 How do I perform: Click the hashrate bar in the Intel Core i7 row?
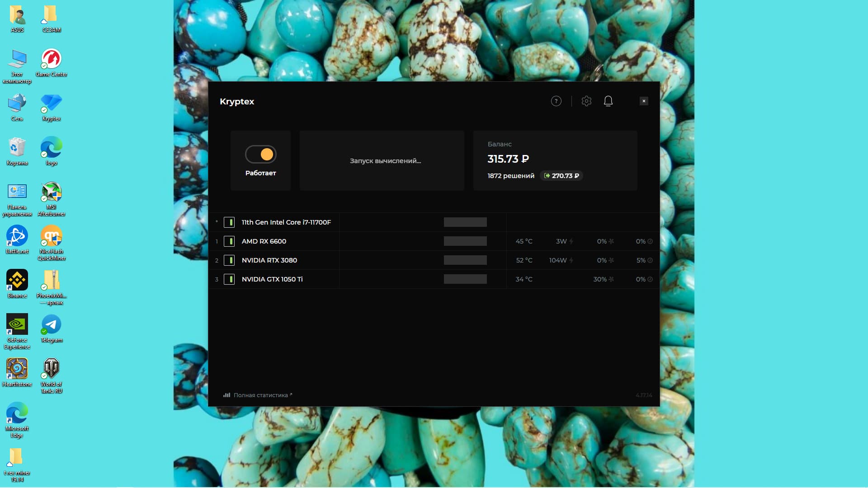(465, 222)
